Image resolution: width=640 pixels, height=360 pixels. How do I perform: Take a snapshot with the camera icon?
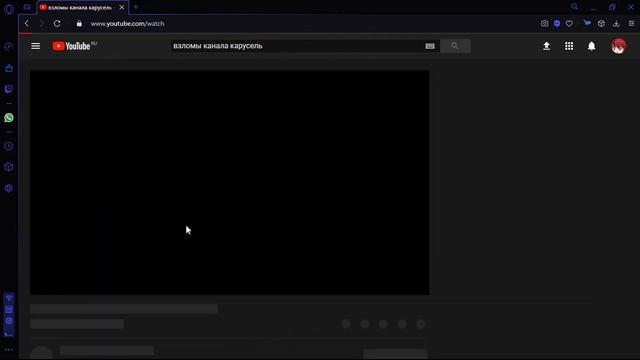point(544,24)
